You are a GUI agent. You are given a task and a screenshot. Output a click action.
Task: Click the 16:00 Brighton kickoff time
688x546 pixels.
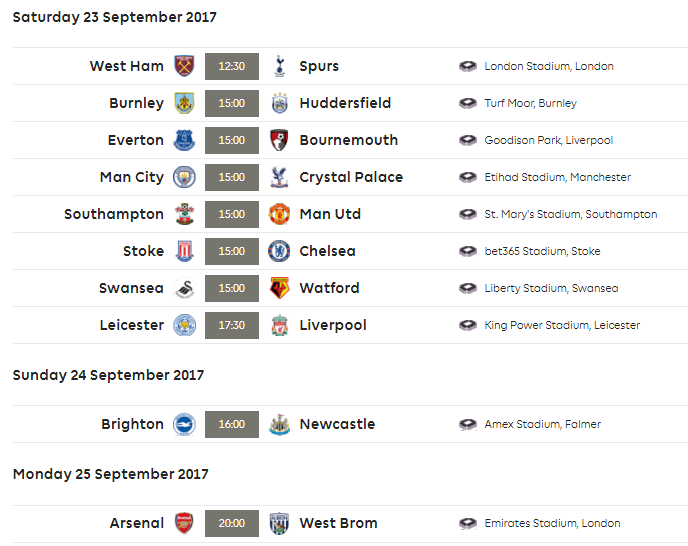pos(232,424)
